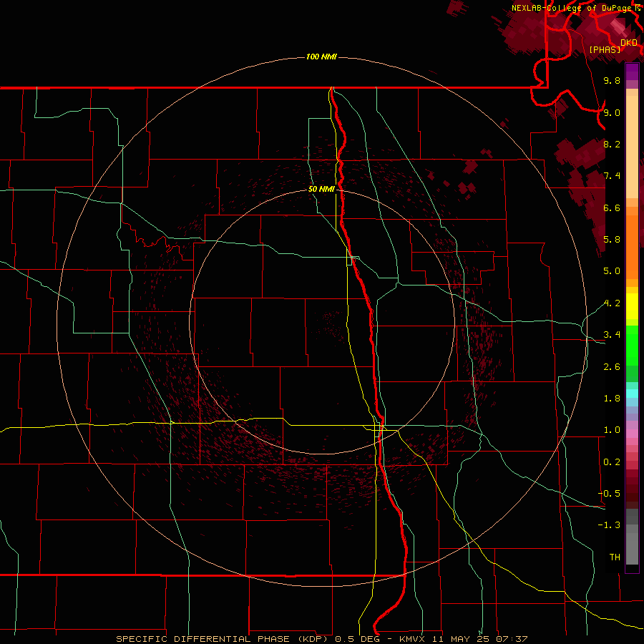The height and width of the screenshot is (644, 644).
Task: Click the 2.6 scale value
Action: pyautogui.click(x=612, y=367)
